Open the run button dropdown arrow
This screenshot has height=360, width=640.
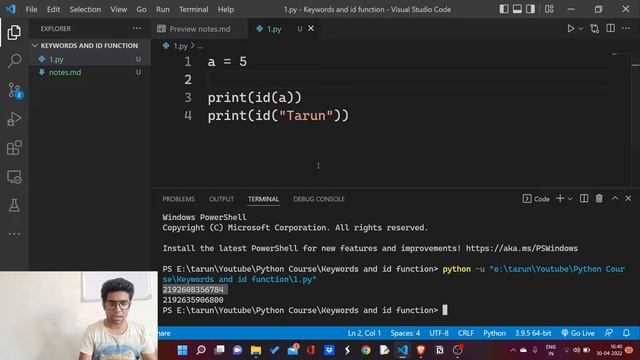(581, 29)
